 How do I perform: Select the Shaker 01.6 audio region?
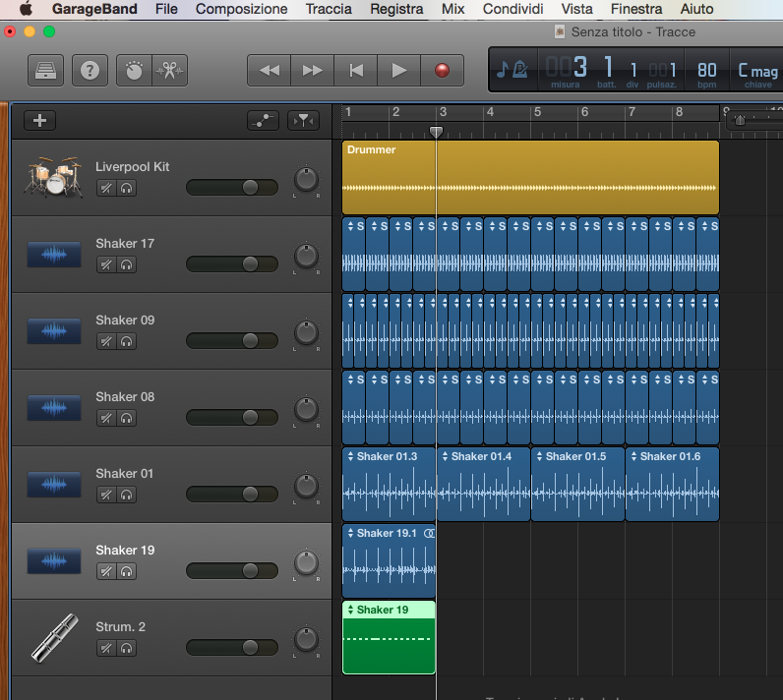click(672, 484)
